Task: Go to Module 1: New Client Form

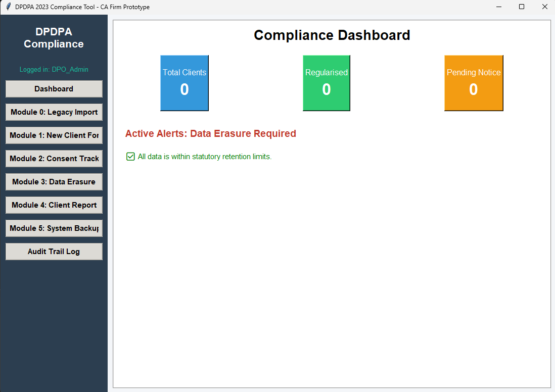Action: [54, 135]
